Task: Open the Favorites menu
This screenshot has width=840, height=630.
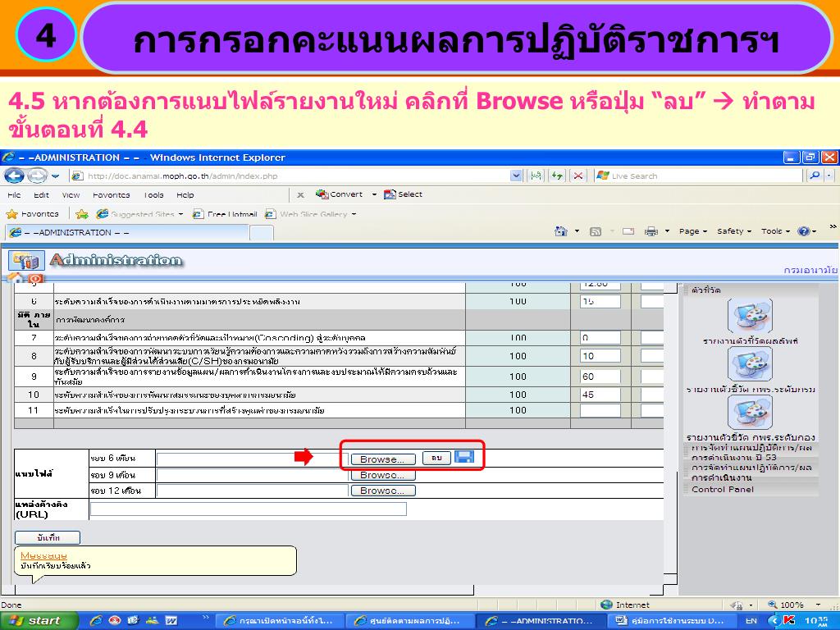Action: (x=111, y=195)
